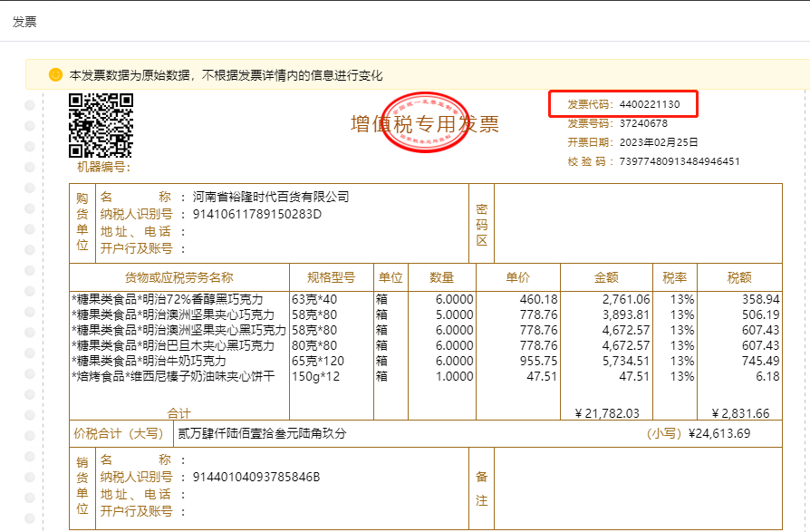The image size is (810, 532).
Task: Click the tax total ¥2,831.66
Action: 740,413
